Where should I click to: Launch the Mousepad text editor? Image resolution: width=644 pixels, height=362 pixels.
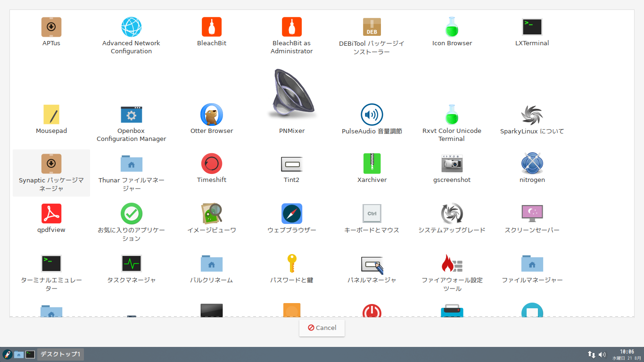[51, 115]
